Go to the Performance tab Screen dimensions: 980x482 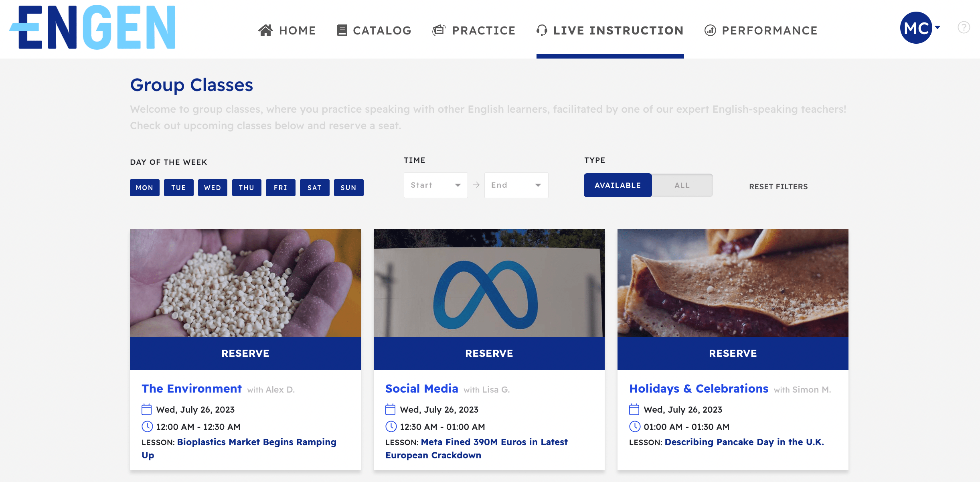(769, 30)
